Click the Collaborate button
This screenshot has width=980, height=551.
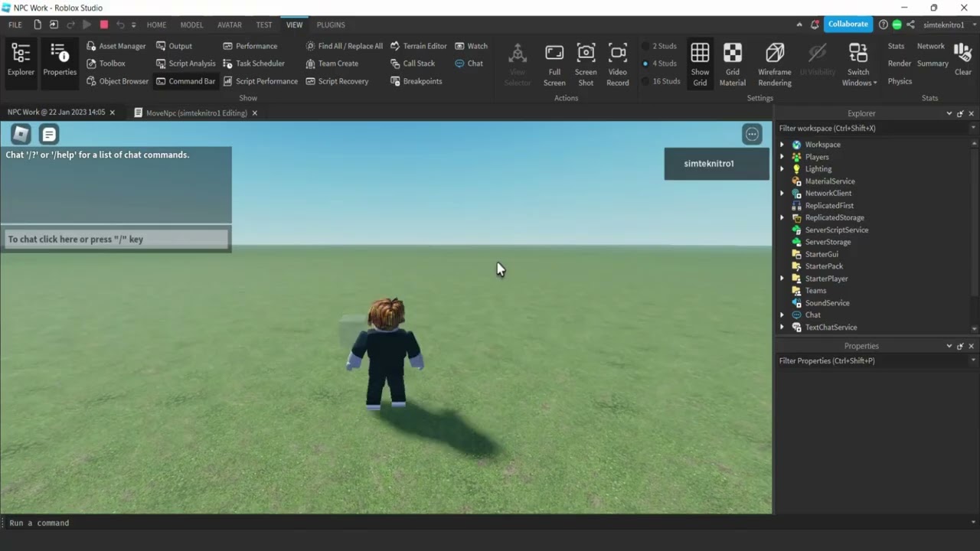click(x=848, y=24)
